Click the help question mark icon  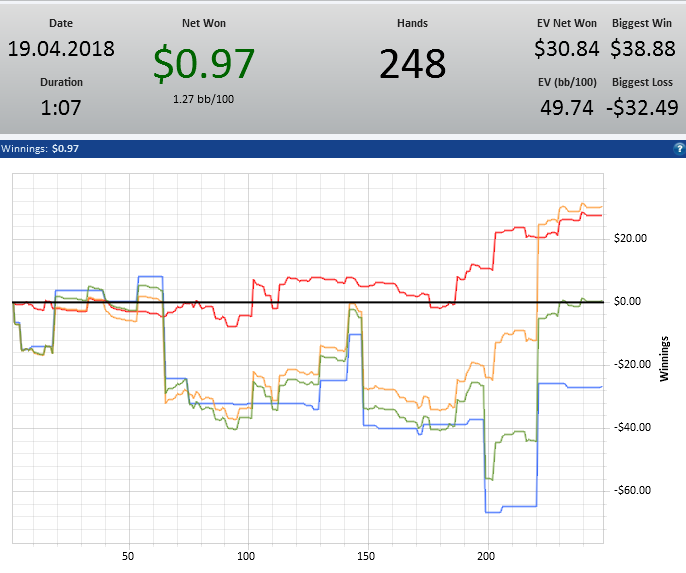pyautogui.click(x=679, y=149)
